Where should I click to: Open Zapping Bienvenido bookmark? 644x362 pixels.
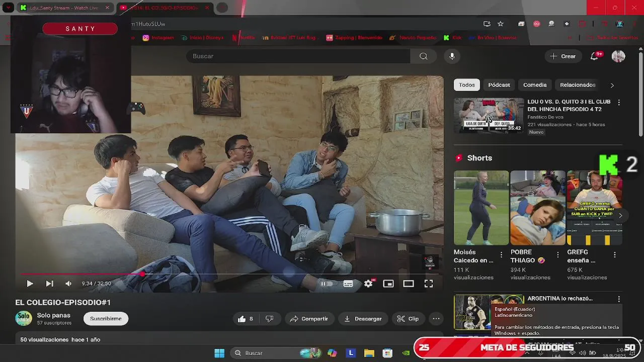[354, 38]
